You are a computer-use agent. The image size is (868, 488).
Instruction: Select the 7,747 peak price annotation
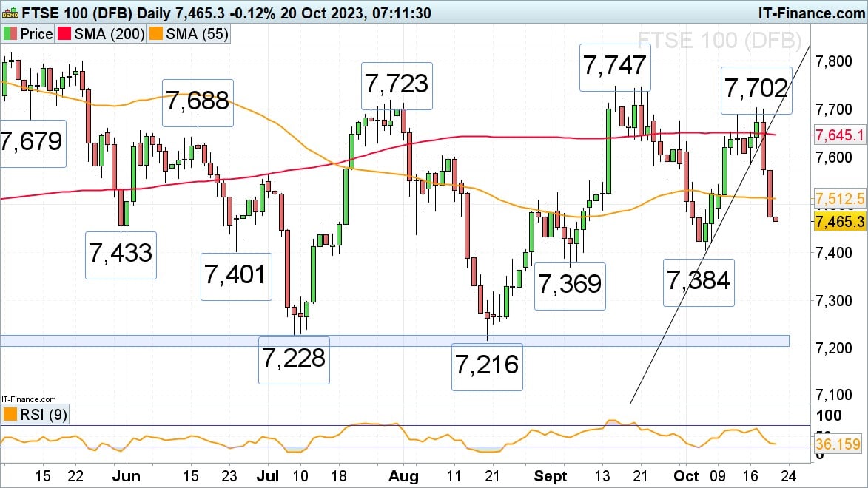pyautogui.click(x=615, y=66)
